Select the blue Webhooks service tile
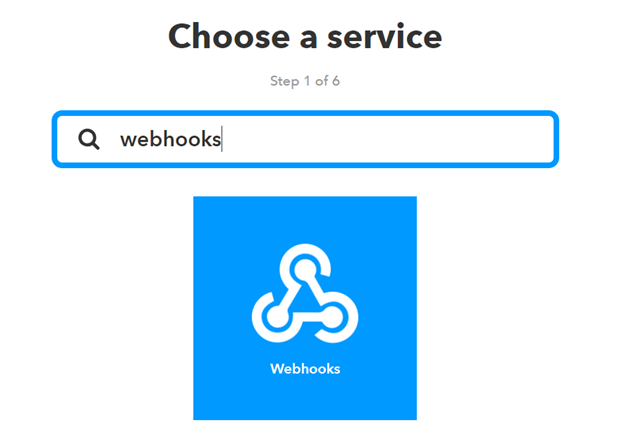 pos(305,308)
